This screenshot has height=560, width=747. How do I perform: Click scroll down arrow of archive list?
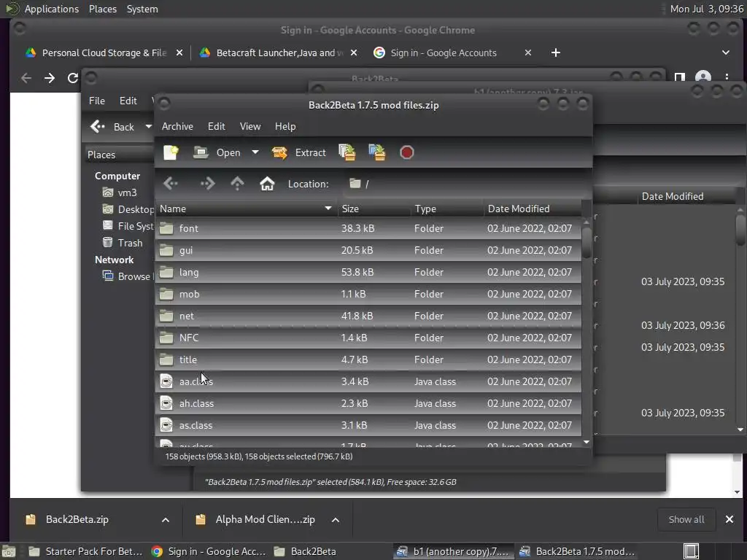click(587, 443)
